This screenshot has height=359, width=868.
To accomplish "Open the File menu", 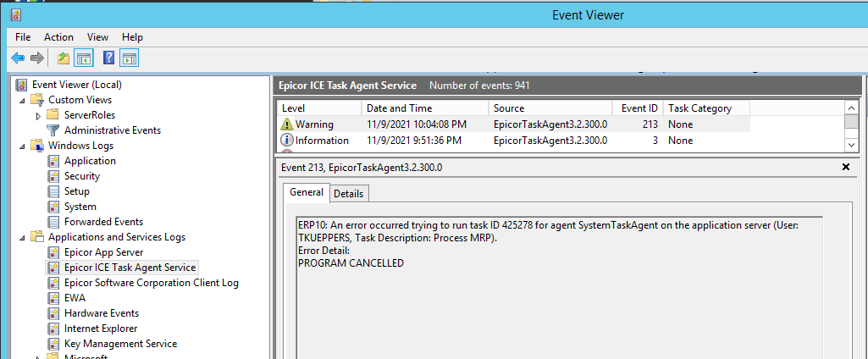I will click(x=23, y=37).
